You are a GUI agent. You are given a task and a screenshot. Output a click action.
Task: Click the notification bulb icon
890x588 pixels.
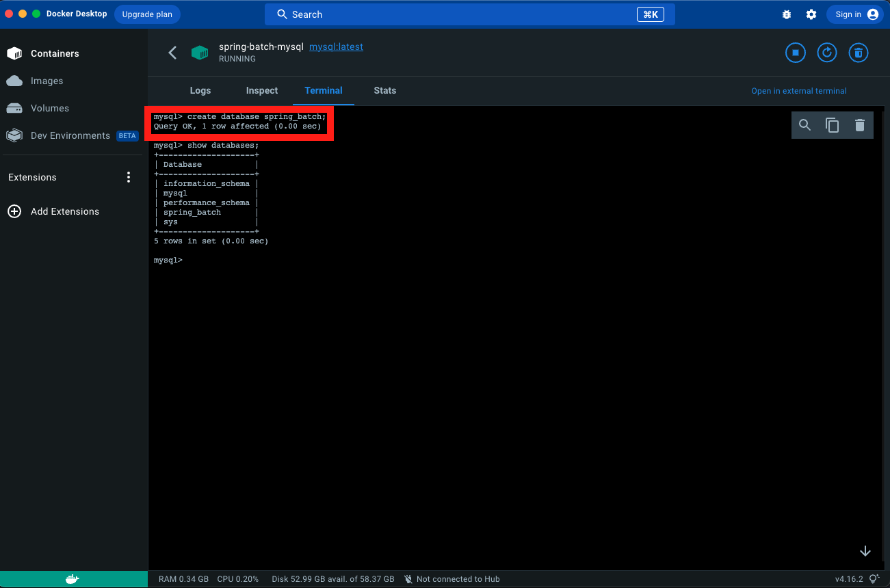[x=874, y=579]
